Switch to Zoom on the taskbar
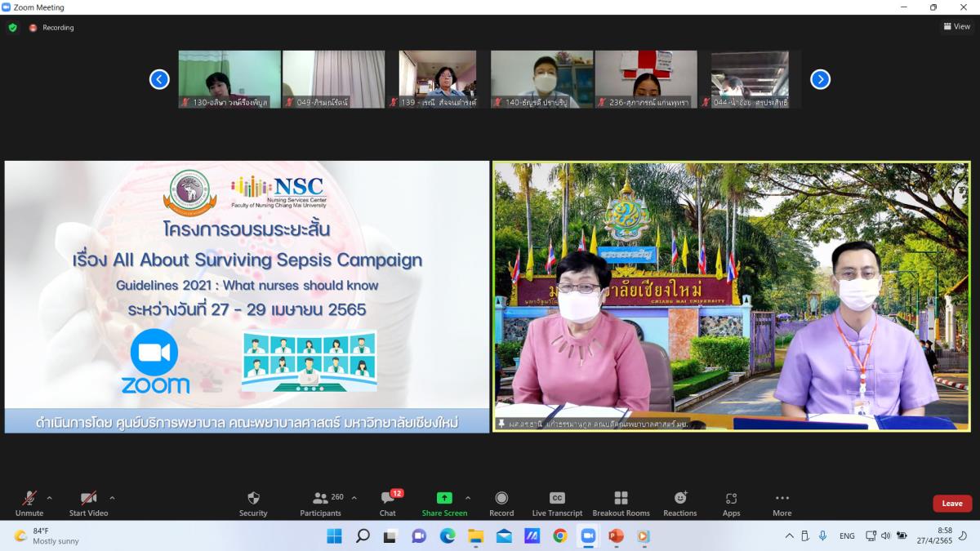The image size is (980, 551). coord(588,536)
